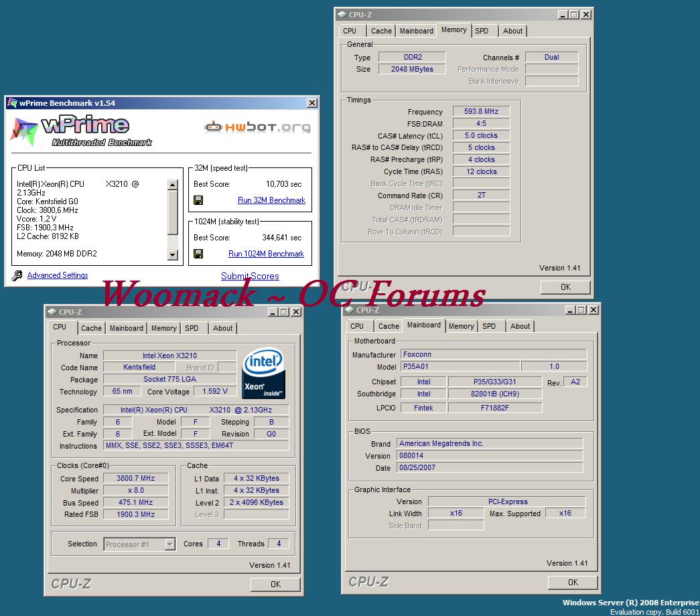This screenshot has height=616, width=700.
Task: Open Cache tab in CPU window
Action: click(91, 328)
